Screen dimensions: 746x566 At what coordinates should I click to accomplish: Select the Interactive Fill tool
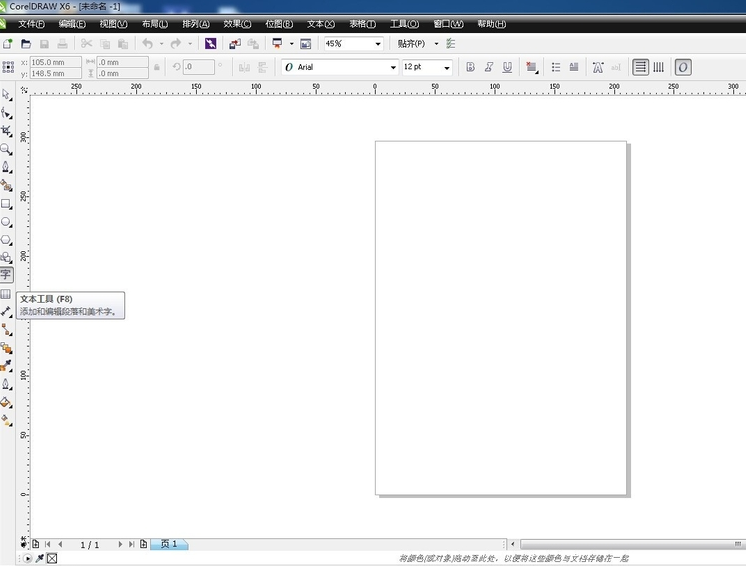7,420
